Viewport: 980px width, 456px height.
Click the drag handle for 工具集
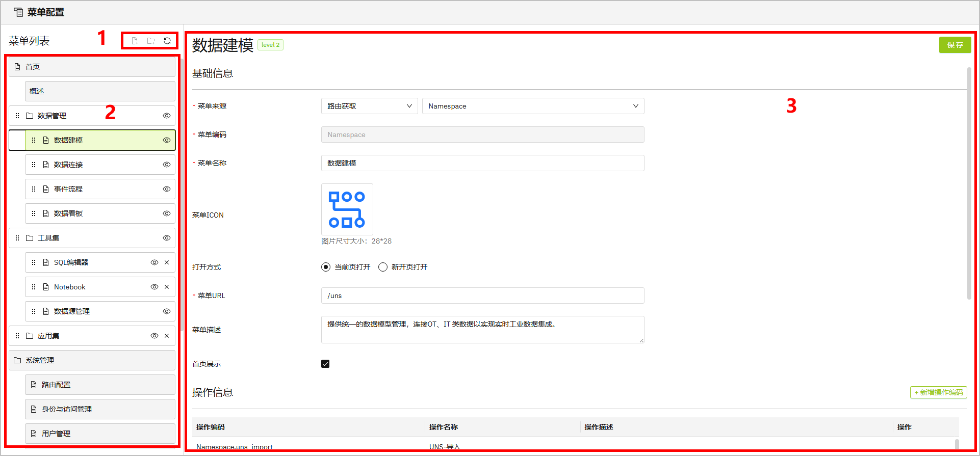17,238
